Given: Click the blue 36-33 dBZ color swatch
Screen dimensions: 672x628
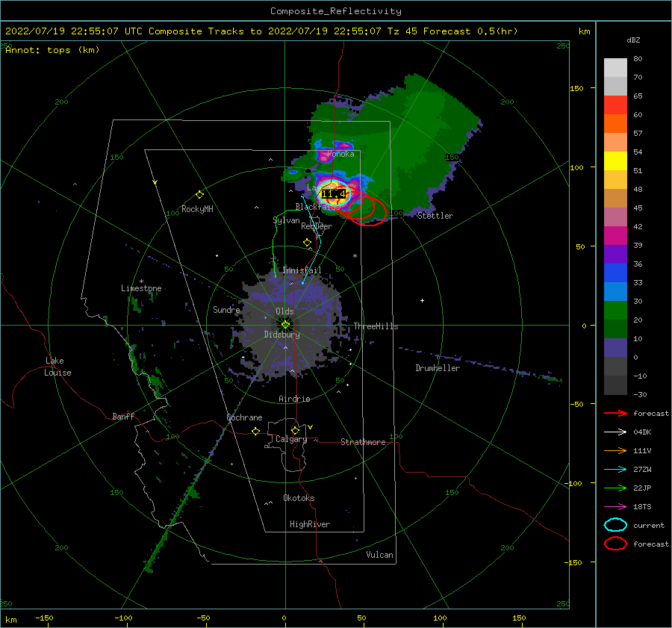Looking at the screenshot, I should (x=615, y=273).
